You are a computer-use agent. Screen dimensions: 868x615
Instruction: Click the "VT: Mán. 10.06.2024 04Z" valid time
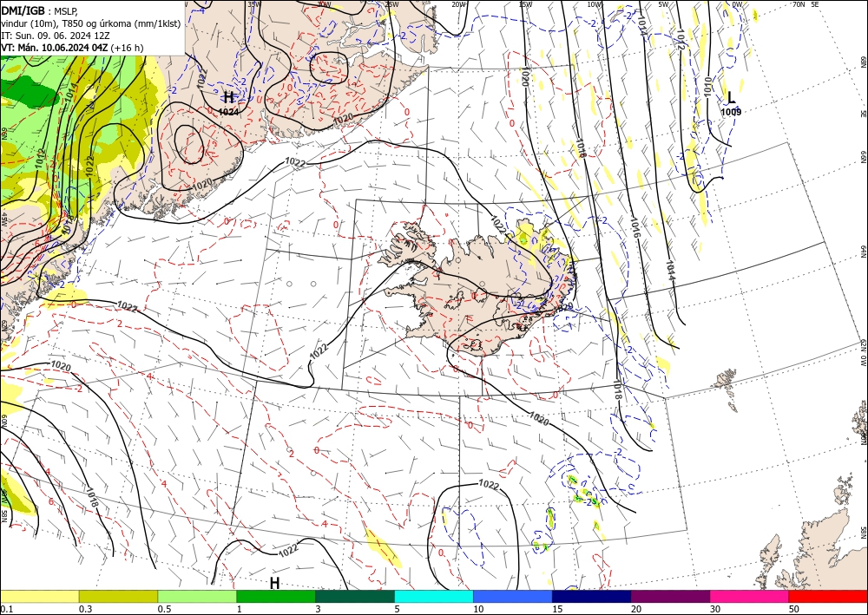(x=55, y=48)
